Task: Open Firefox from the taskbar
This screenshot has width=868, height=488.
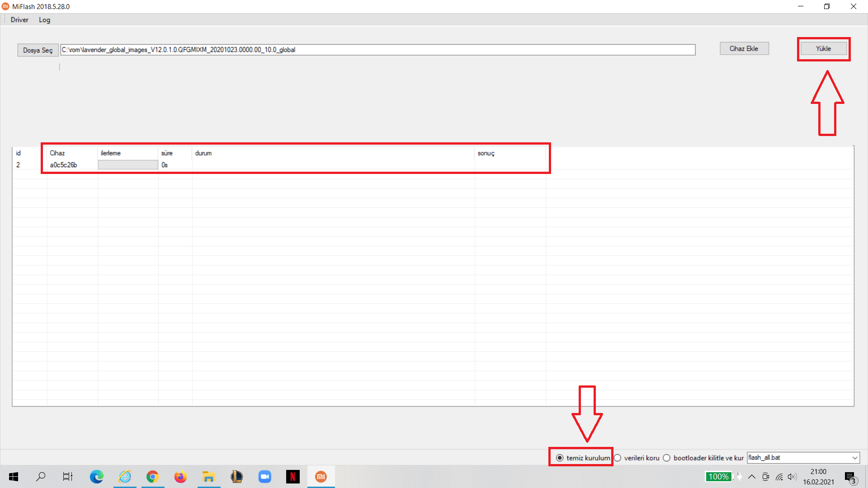Action: [180, 477]
